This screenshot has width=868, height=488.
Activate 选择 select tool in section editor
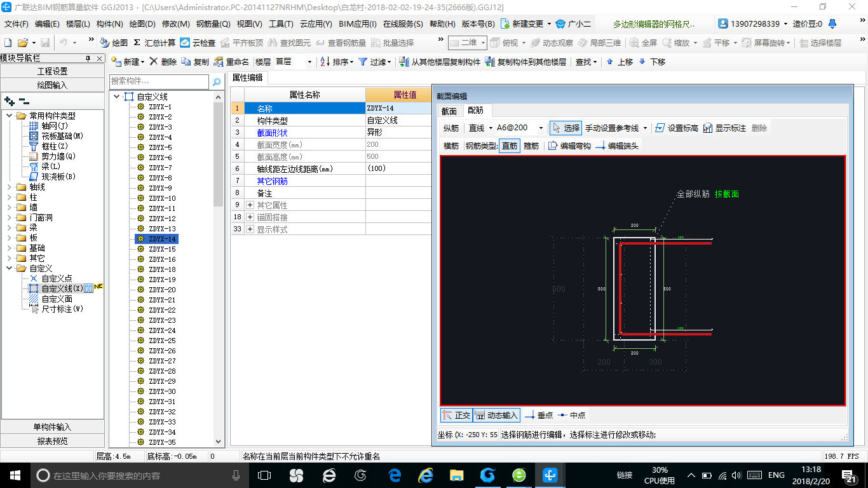pos(566,128)
